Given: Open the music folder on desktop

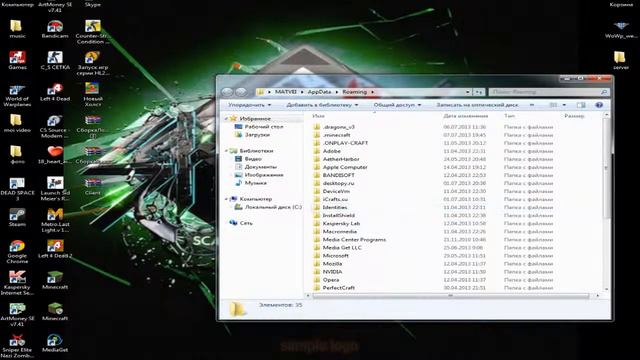Looking at the screenshot, I should click(17, 29).
